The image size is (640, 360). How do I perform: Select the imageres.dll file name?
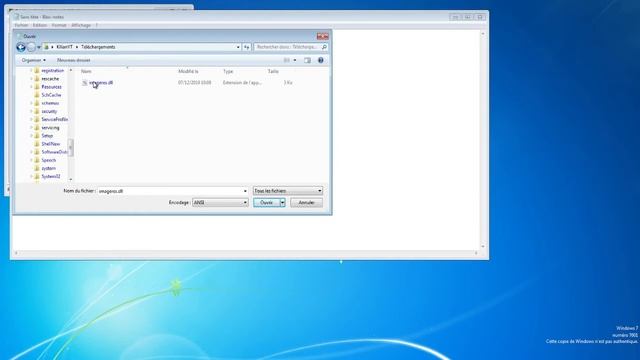click(101, 83)
